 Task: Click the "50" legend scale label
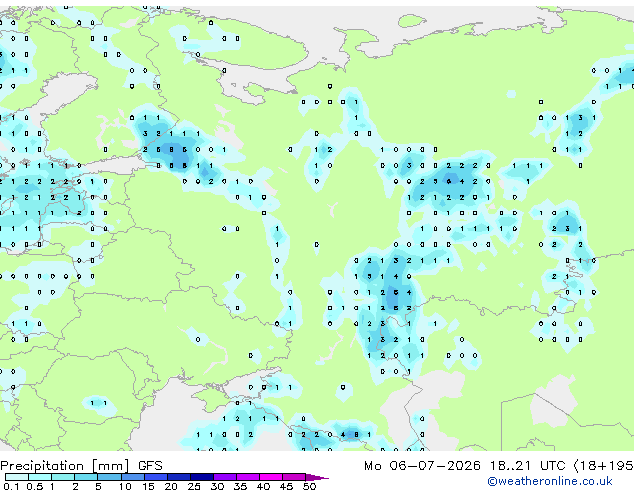pos(309,486)
